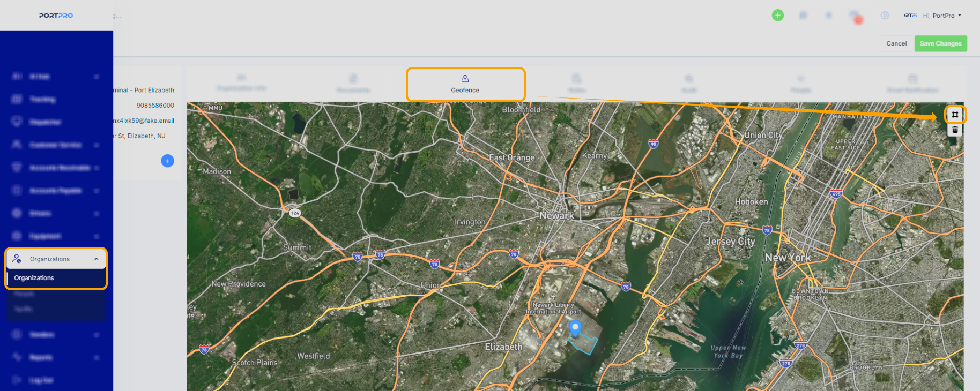This screenshot has width=980, height=391.
Task: Open the settings gear icon in header
Action: (885, 15)
